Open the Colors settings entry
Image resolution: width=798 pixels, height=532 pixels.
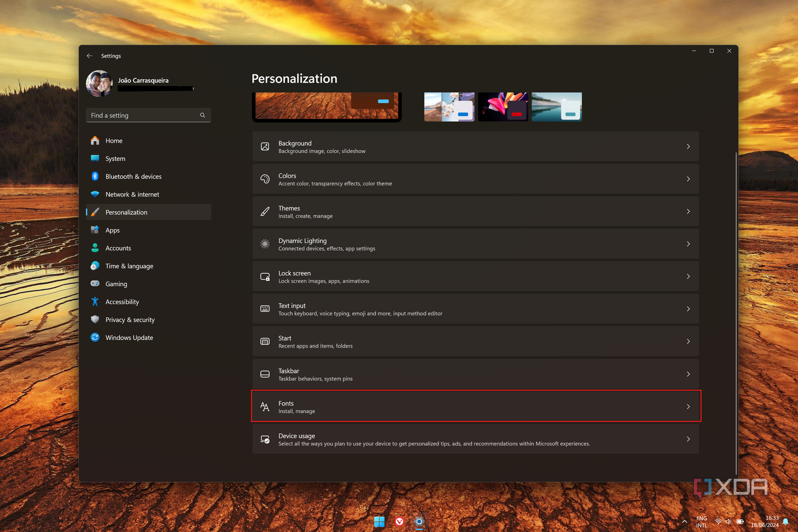[x=475, y=178]
